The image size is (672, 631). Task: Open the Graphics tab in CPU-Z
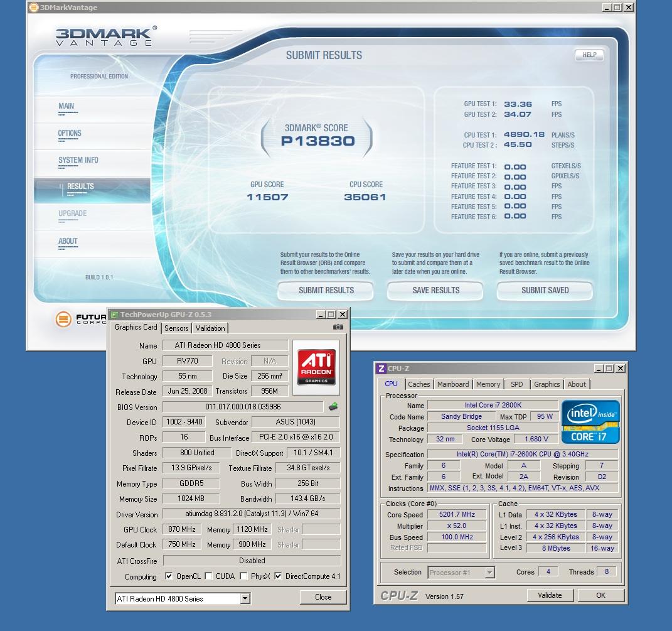click(547, 384)
